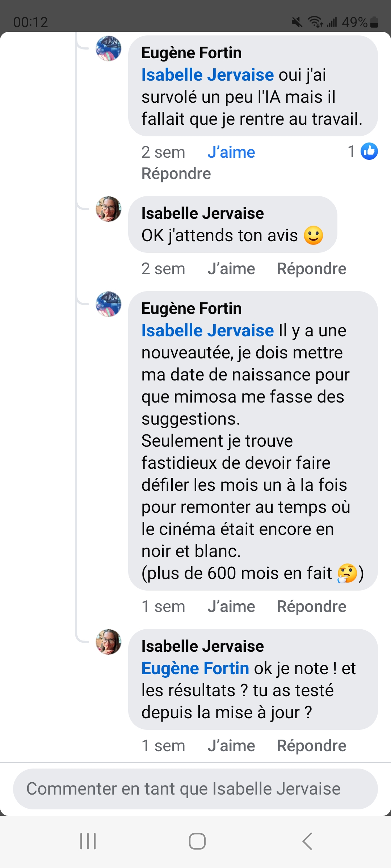Unlike the 'oui j'ai survolé' comment
The image size is (391, 868).
pyautogui.click(x=231, y=152)
